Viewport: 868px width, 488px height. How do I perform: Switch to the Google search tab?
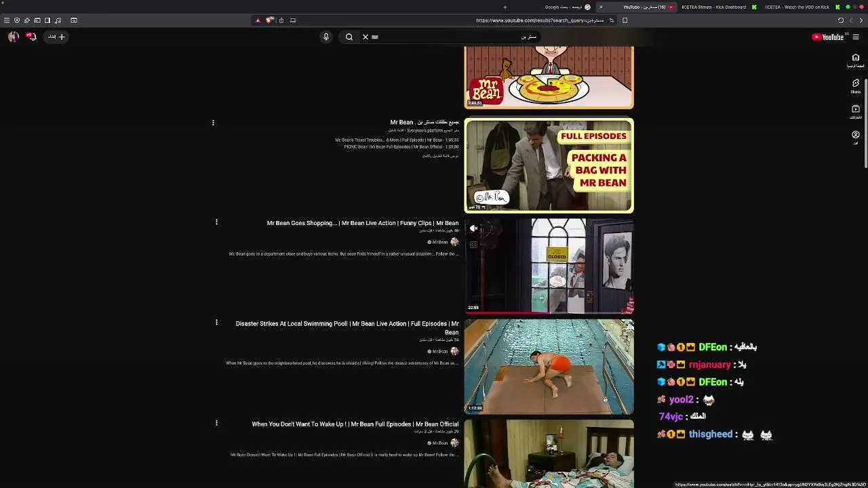coord(567,7)
